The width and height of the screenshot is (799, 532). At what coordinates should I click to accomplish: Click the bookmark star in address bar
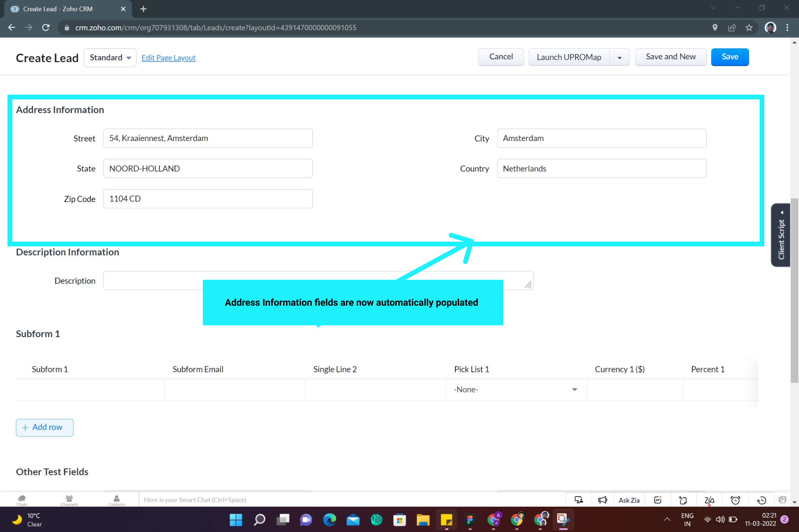coord(749,28)
